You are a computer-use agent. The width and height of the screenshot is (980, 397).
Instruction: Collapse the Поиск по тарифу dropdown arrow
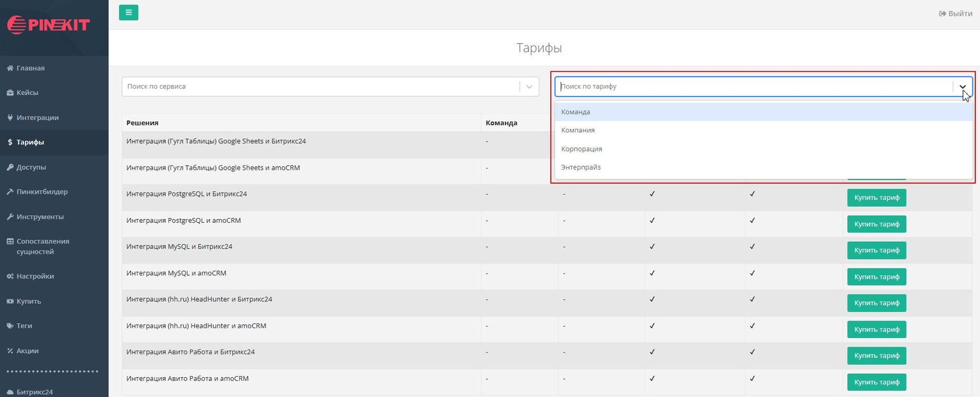click(x=963, y=86)
